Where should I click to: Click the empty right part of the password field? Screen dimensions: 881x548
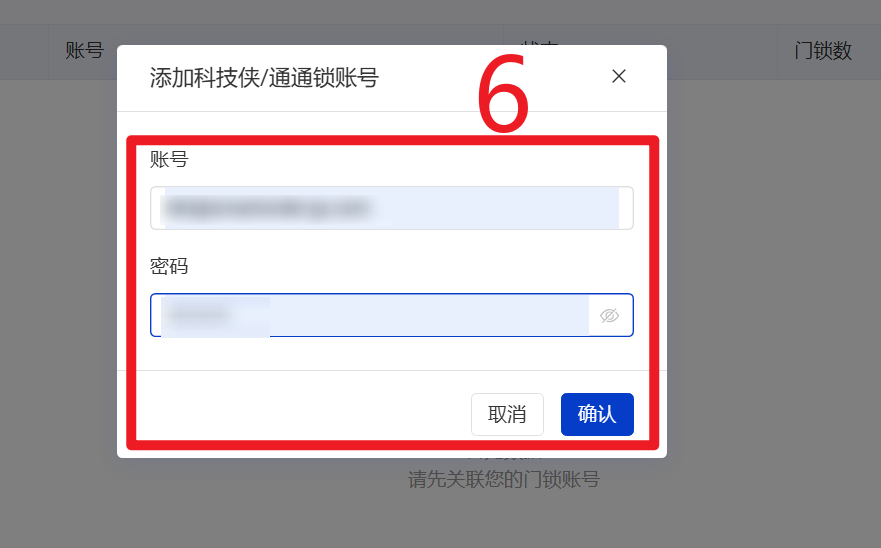click(x=430, y=315)
